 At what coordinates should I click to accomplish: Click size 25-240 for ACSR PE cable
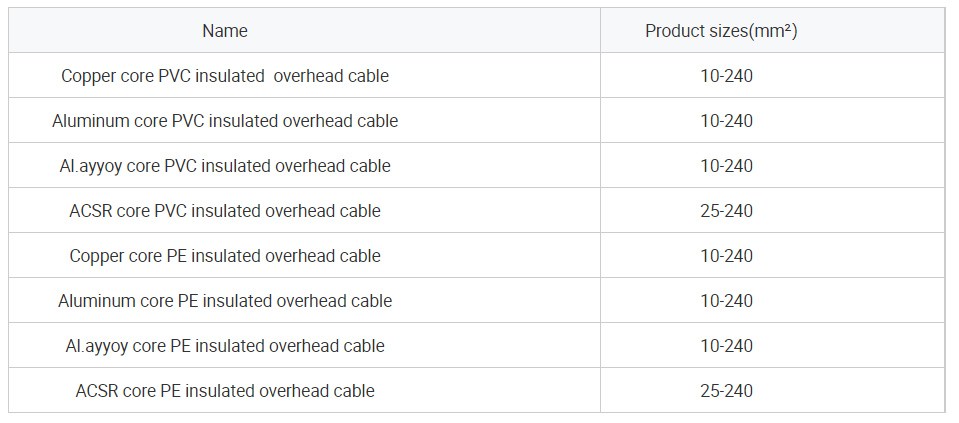pyautogui.click(x=727, y=391)
